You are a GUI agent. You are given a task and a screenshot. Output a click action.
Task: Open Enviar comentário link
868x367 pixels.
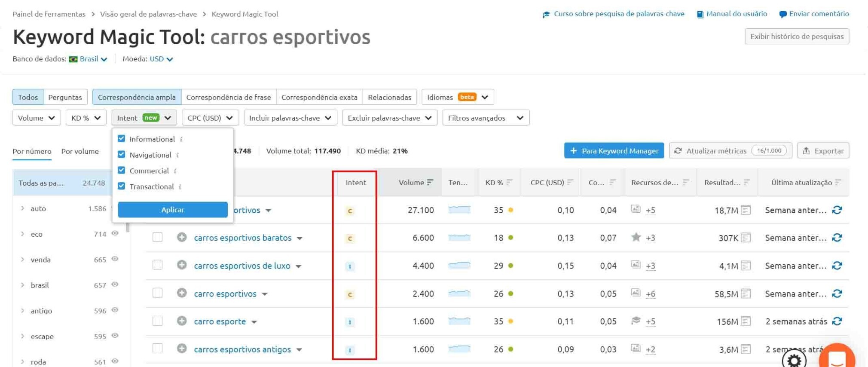[x=814, y=14]
